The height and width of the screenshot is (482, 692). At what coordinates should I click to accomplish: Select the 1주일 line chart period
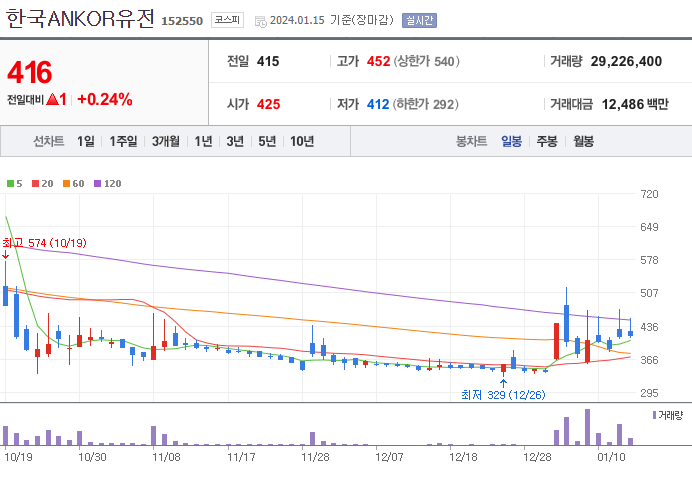(123, 141)
